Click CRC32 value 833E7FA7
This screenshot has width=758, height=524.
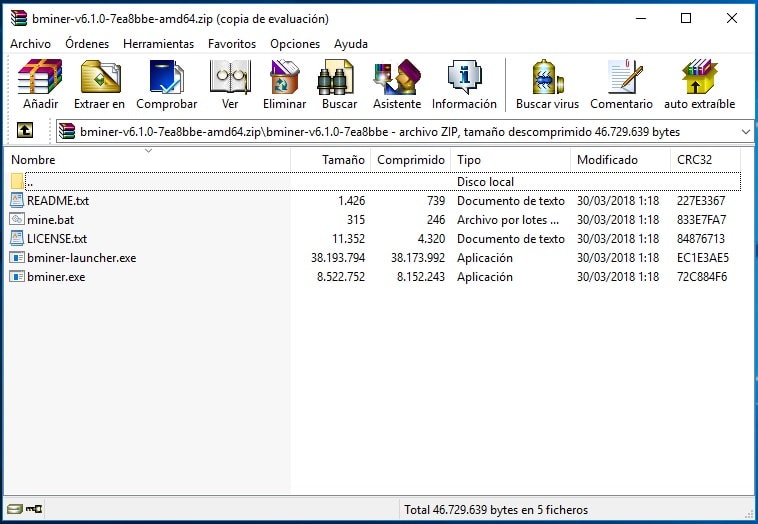point(701,219)
